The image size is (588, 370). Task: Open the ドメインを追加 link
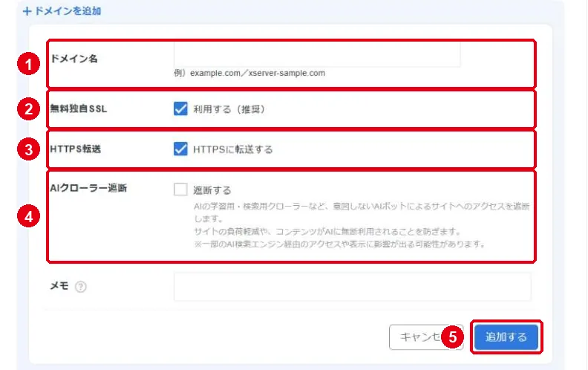pyautogui.click(x=62, y=11)
